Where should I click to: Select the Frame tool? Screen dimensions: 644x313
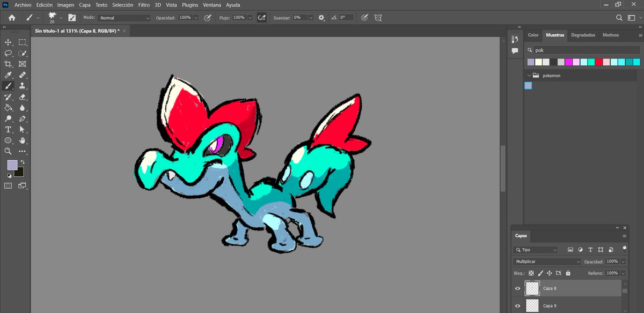tap(23, 64)
